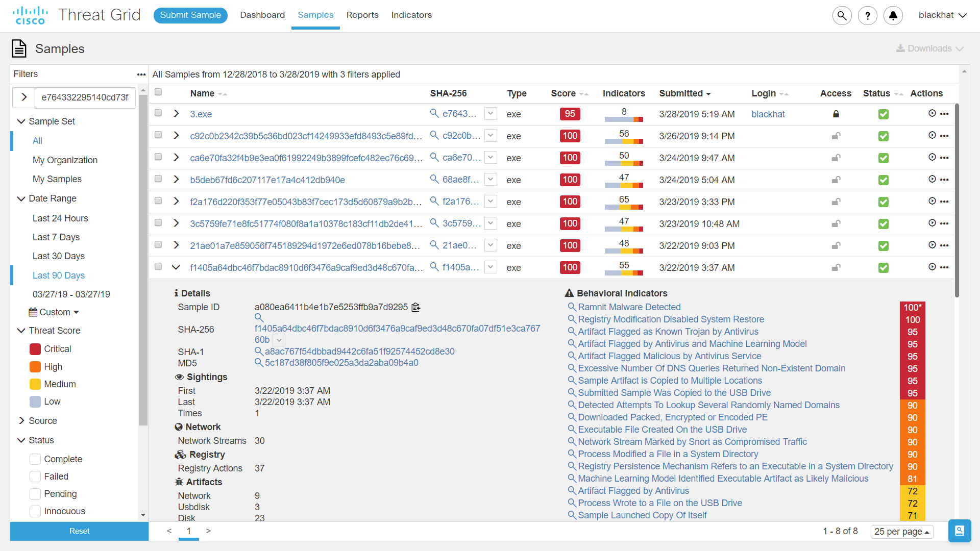This screenshot has height=551, width=980.
Task: Open the Ramnit Malware Detected indicator link
Action: 629,307
